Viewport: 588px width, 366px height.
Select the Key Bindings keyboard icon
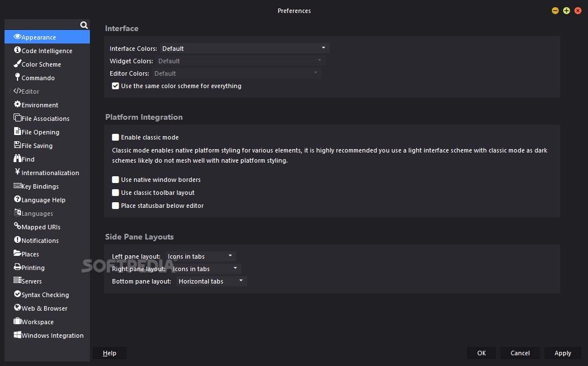16,186
